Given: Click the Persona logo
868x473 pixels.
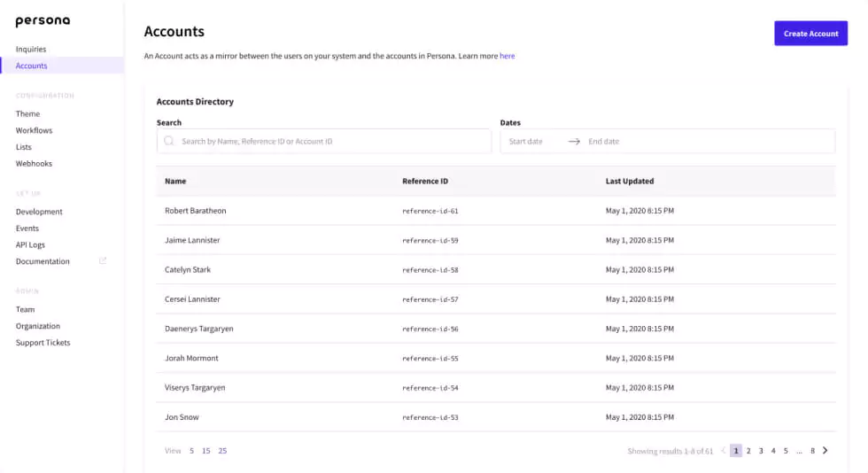Looking at the screenshot, I should pyautogui.click(x=43, y=21).
